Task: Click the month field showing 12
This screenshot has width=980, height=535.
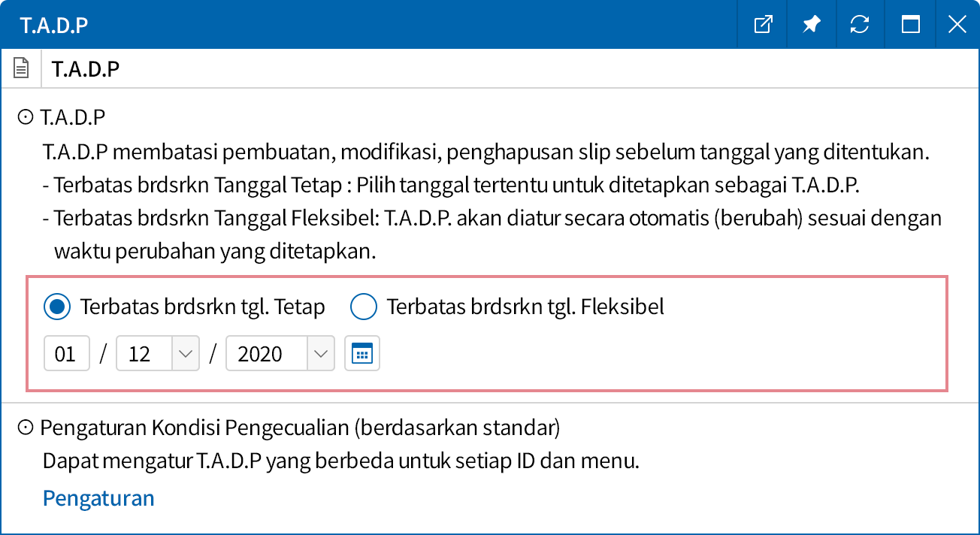Action: coord(144,353)
